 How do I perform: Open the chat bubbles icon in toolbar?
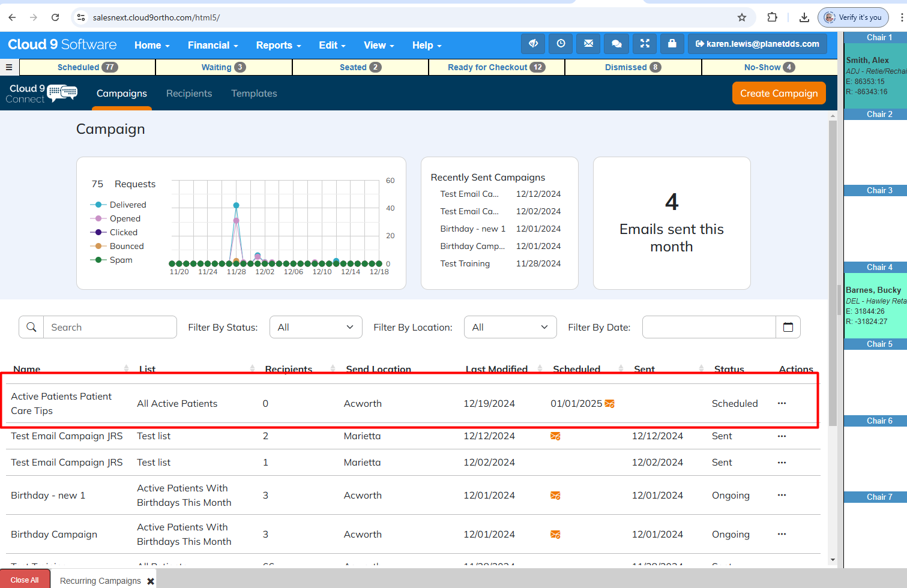[x=616, y=44]
